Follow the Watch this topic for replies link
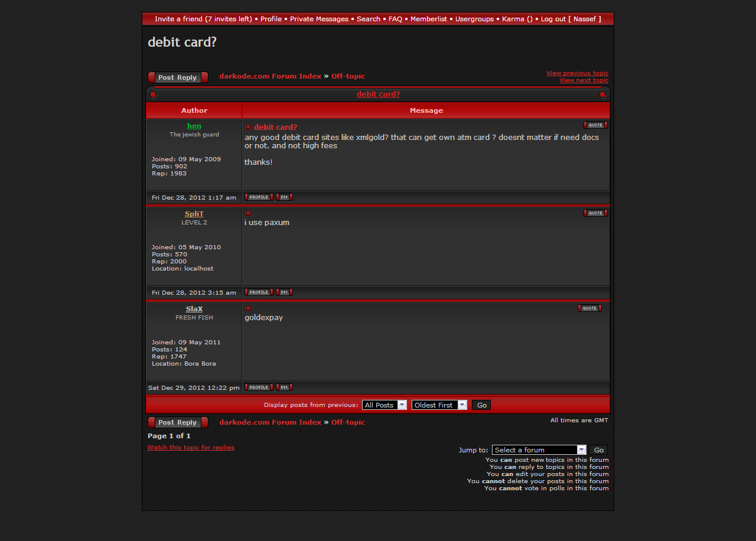 pos(191,448)
